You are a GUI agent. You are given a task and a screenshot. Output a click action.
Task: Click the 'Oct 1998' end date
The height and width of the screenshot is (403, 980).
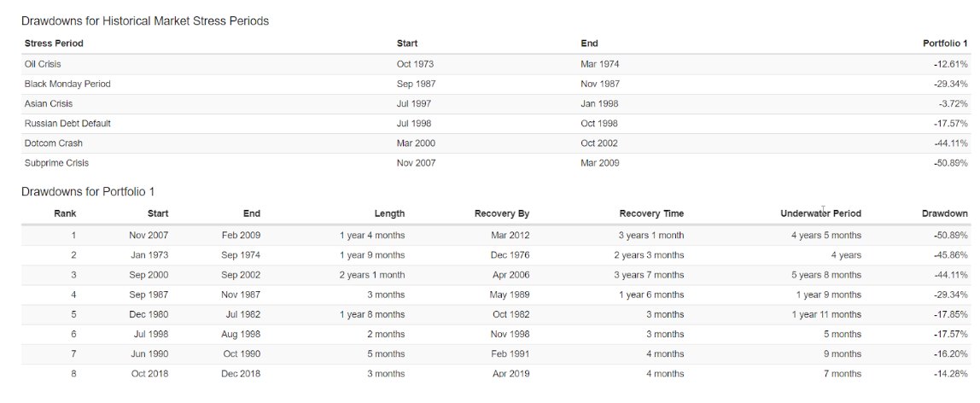[x=598, y=124]
